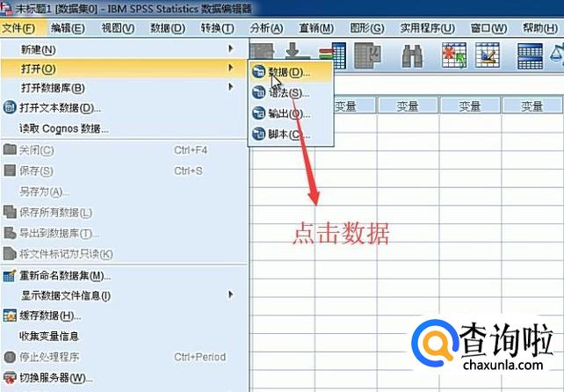Image resolution: width=564 pixels, height=392 pixels.
Task: Click the icon next to 停止处理程序
Action: pyautogui.click(x=10, y=357)
